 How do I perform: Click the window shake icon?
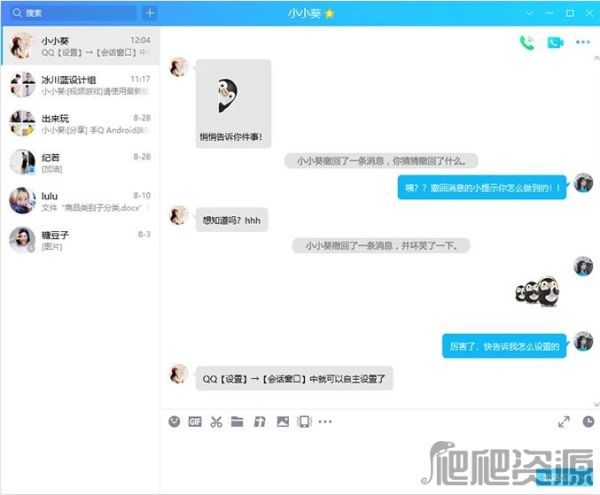click(x=304, y=422)
